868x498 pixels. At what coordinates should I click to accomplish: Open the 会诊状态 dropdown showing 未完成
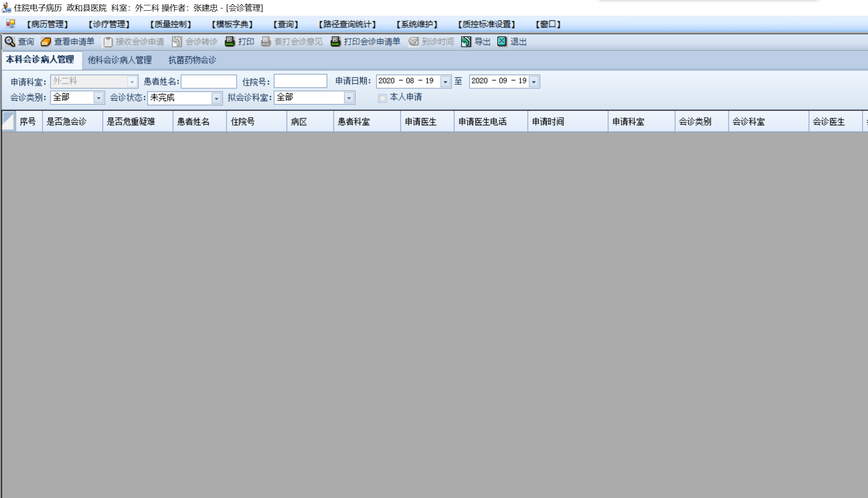216,98
